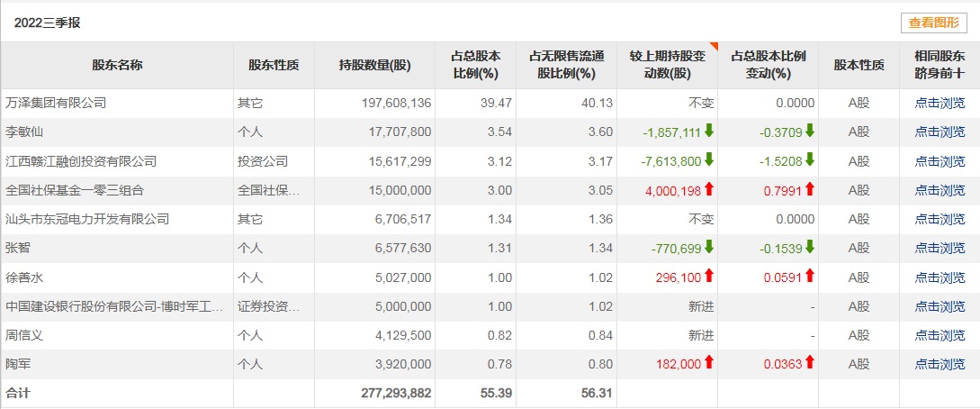Click red up arrow next to 0.7991
The width and height of the screenshot is (980, 409).
tap(809, 189)
